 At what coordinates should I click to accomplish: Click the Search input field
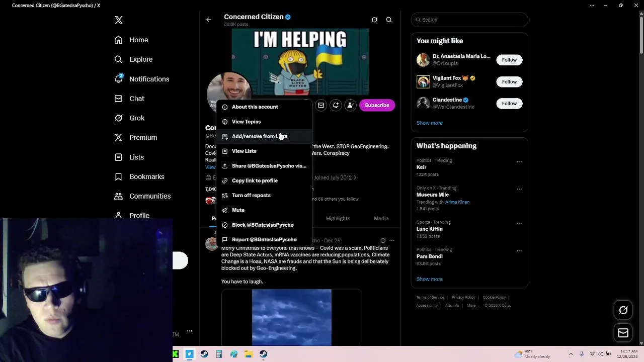tap(469, 20)
